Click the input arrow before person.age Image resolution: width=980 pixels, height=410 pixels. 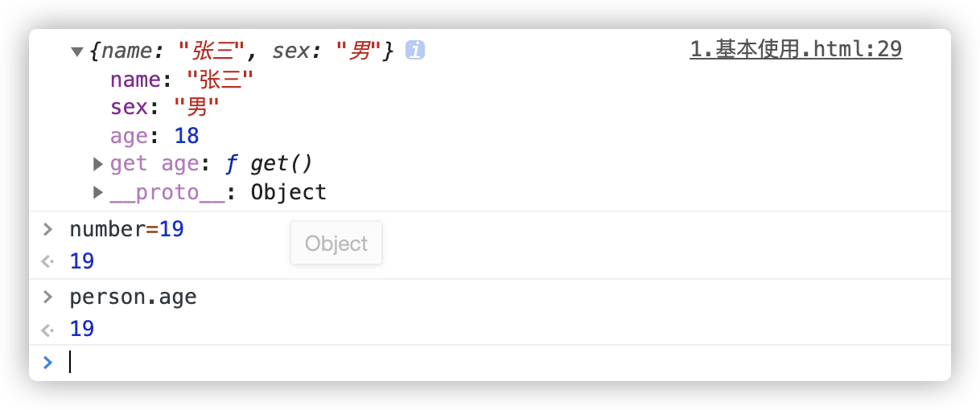click(47, 297)
